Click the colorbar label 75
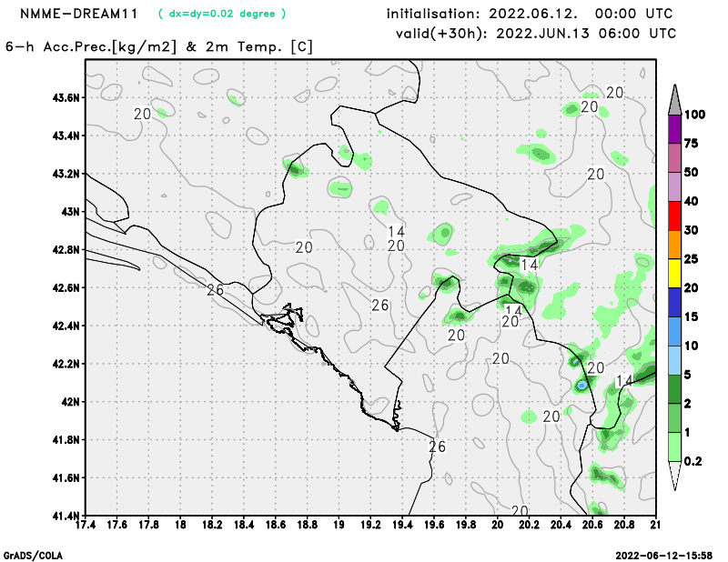This screenshot has height=562, width=728. (692, 144)
